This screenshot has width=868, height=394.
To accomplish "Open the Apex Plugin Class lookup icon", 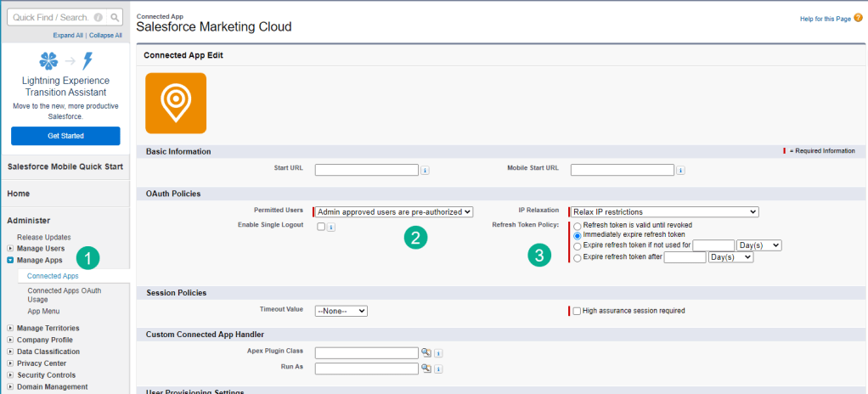I will tap(426, 352).
